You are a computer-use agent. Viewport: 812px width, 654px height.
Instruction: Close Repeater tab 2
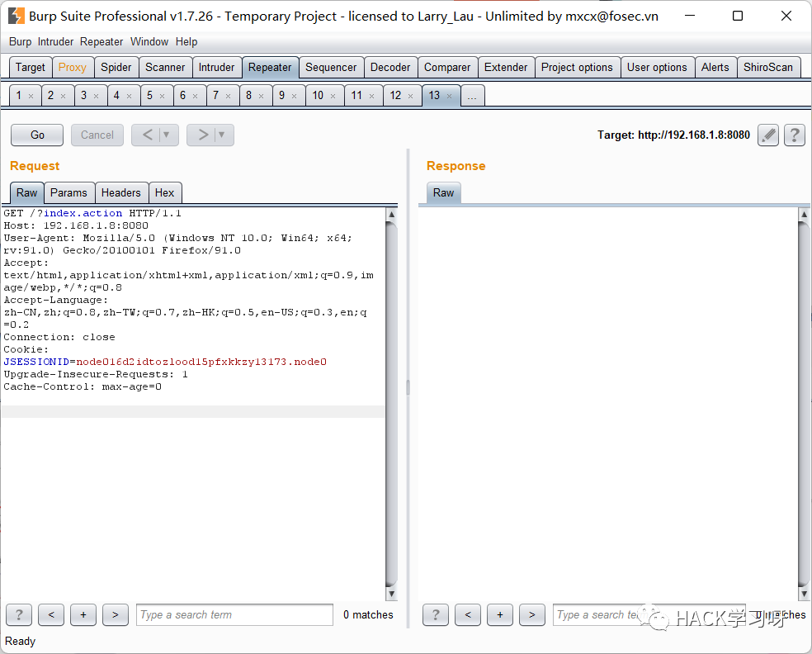coord(64,96)
